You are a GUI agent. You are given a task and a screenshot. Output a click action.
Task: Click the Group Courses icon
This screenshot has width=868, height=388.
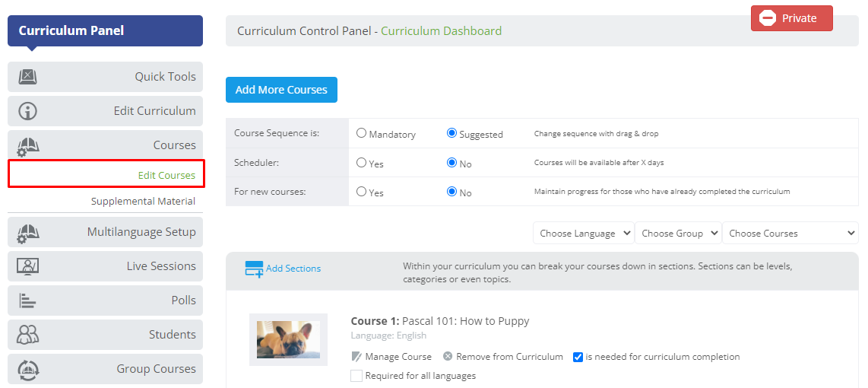point(27,369)
